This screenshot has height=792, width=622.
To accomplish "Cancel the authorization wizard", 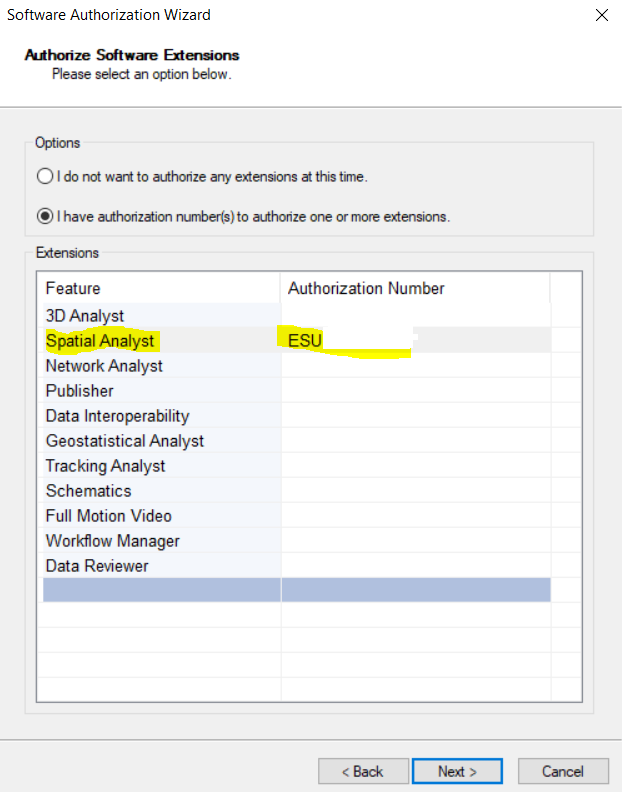I will (563, 771).
